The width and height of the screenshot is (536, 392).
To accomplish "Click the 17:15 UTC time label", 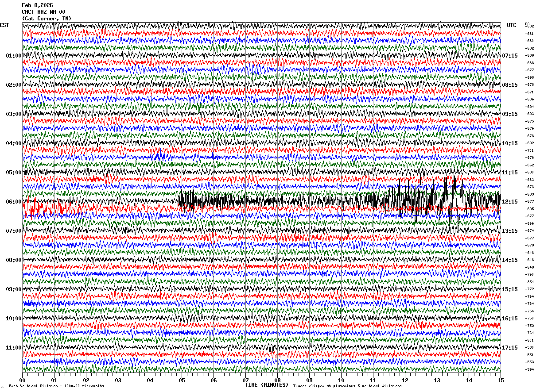I will tap(510, 348).
